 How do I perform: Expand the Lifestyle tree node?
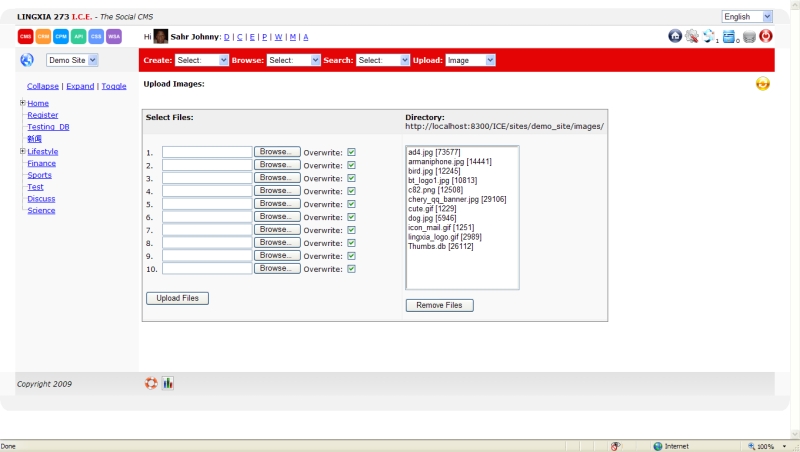22,151
